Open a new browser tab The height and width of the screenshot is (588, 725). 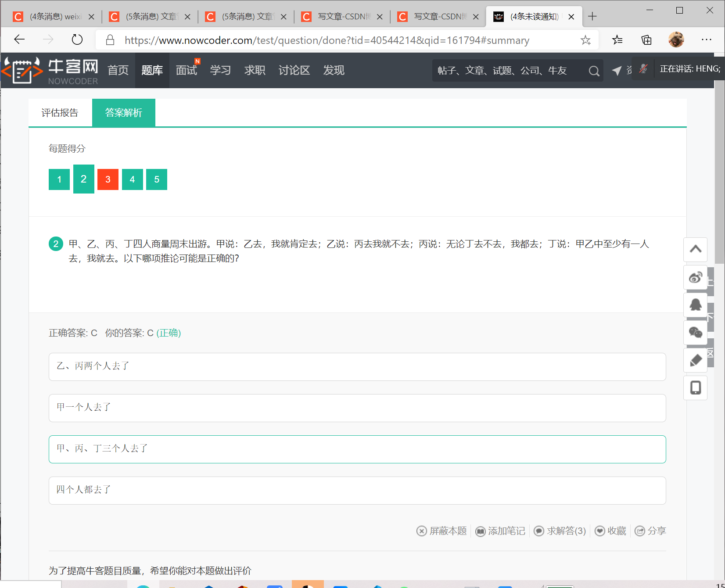(592, 17)
